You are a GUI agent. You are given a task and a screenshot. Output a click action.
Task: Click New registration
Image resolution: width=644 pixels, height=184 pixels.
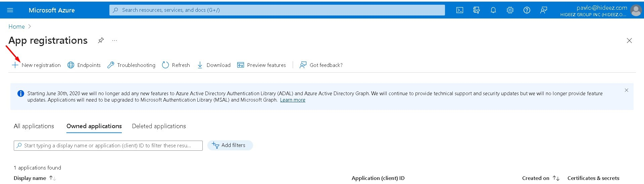pyautogui.click(x=37, y=65)
